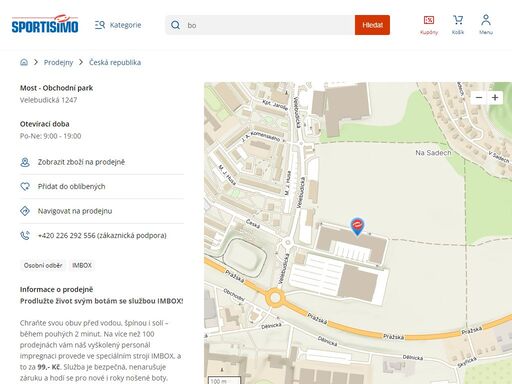Image resolution: width=512 pixels, height=384 pixels.
Task: Open the Kategorie menu
Action: [x=118, y=25]
